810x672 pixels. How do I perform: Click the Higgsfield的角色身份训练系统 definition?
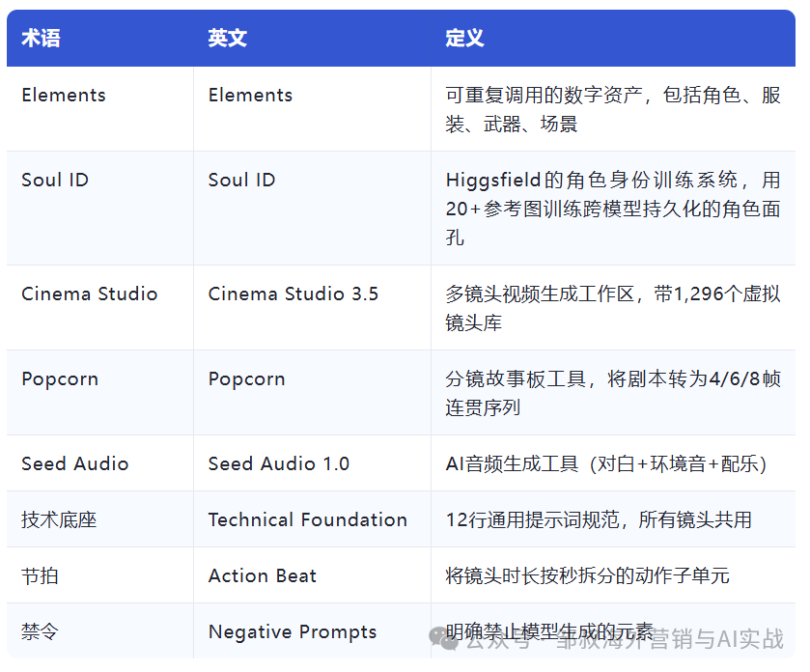[613, 209]
